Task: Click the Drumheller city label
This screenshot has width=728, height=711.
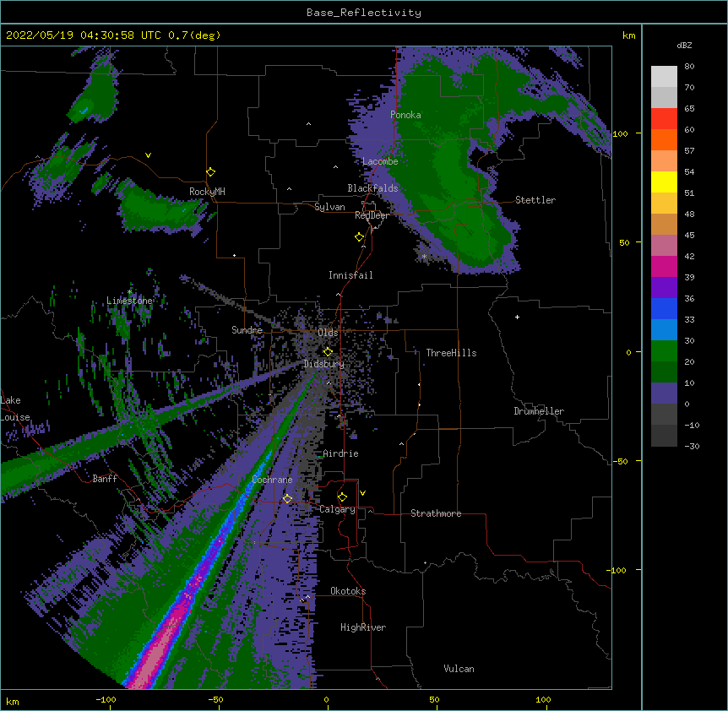Action: click(x=539, y=411)
